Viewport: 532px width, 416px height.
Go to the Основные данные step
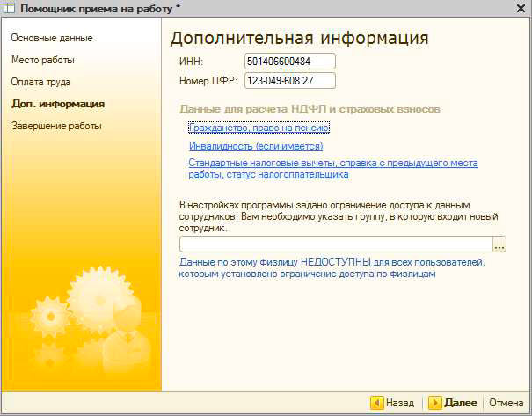coord(52,38)
